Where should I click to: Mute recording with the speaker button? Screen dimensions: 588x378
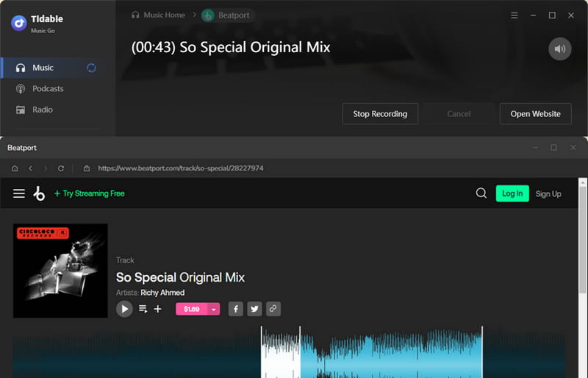point(560,49)
